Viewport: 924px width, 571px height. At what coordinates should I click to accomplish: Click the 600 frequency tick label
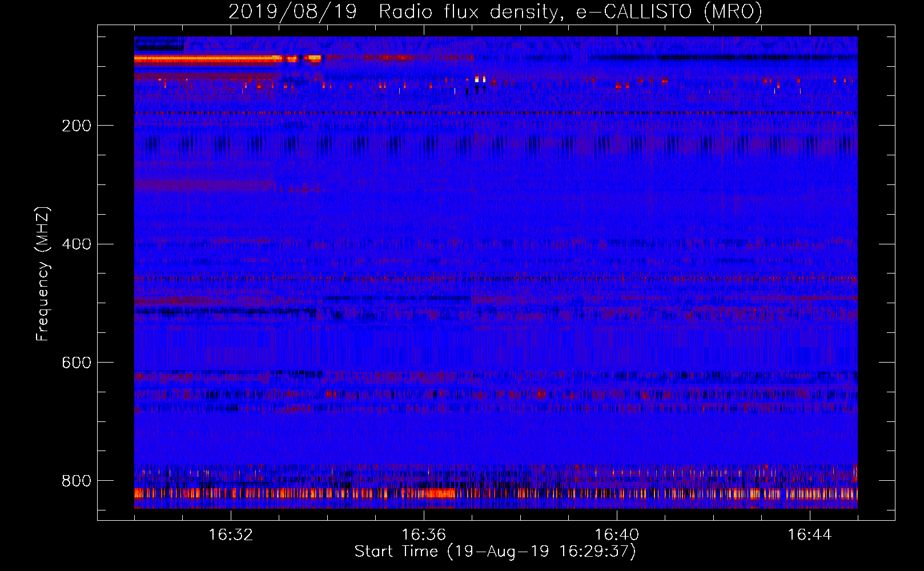click(x=77, y=363)
